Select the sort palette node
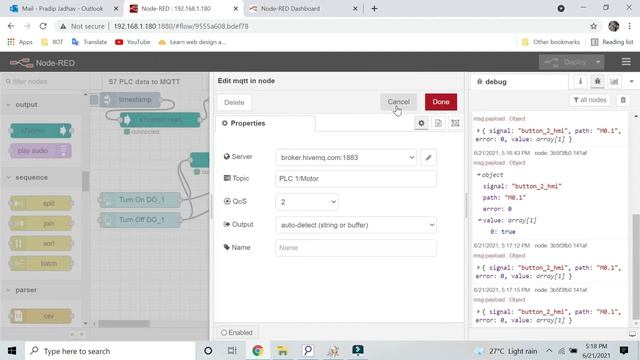The image size is (640, 360). coord(40,243)
